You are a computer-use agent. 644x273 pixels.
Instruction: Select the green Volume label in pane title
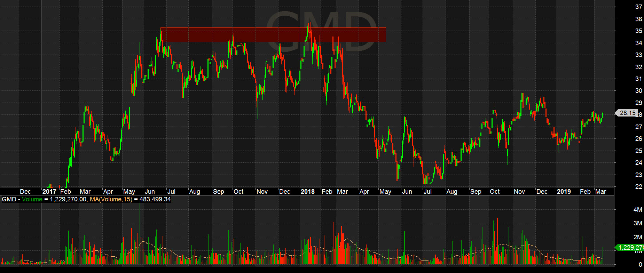pos(32,199)
